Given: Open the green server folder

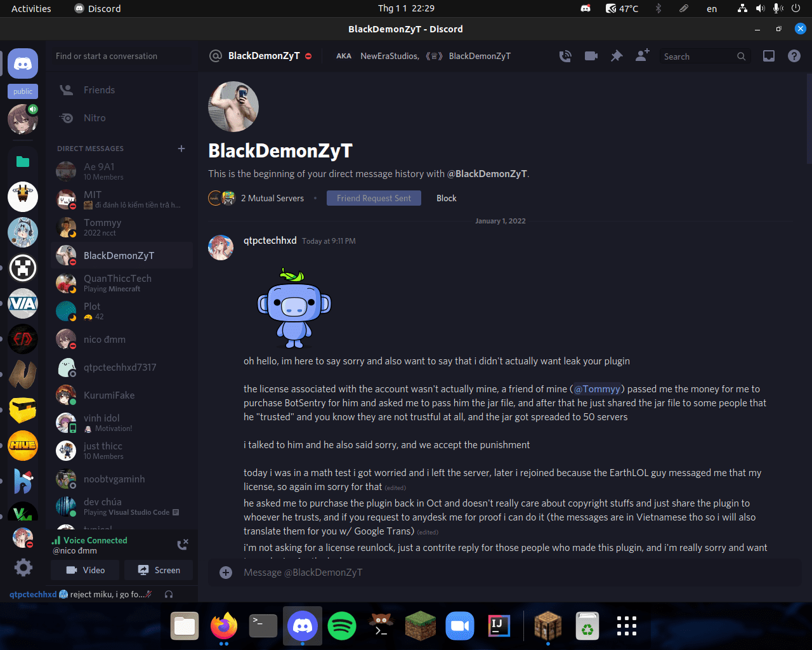Looking at the screenshot, I should 23,161.
